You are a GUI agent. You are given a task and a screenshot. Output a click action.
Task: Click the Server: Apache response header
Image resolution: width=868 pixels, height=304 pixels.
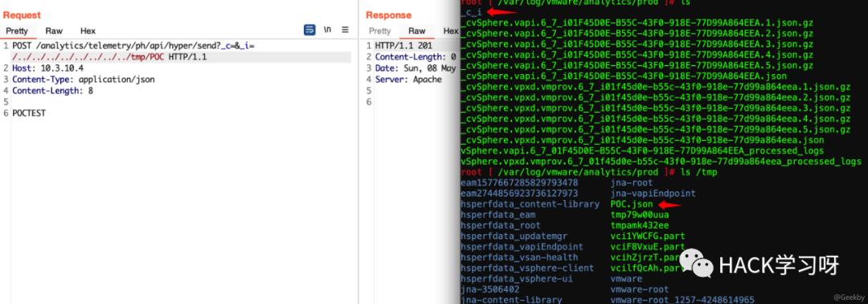click(408, 80)
